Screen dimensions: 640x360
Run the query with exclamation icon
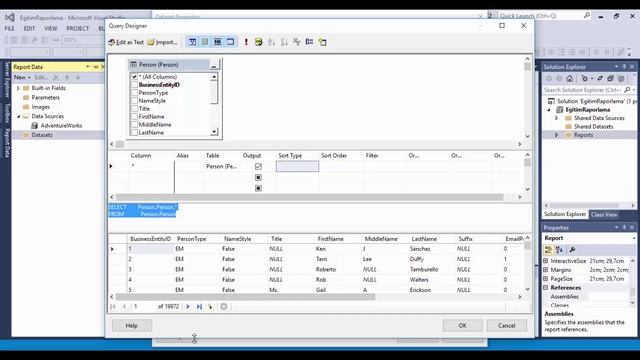pyautogui.click(x=246, y=42)
